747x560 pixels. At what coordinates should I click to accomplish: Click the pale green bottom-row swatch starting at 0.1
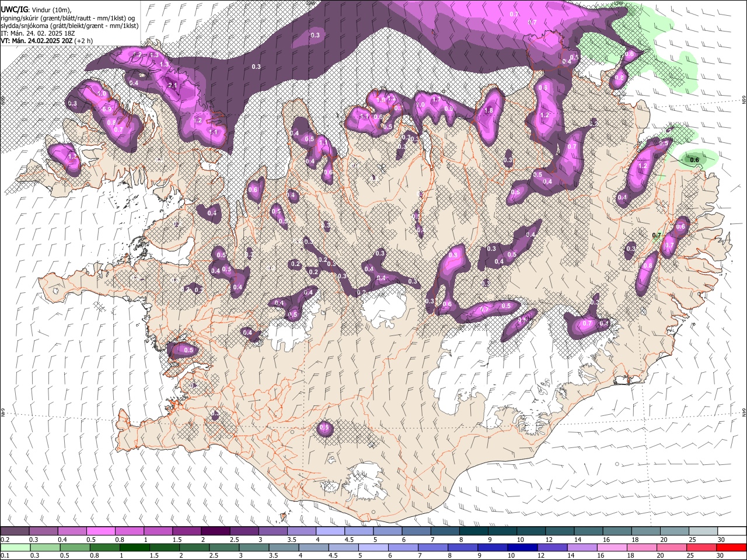16,547
